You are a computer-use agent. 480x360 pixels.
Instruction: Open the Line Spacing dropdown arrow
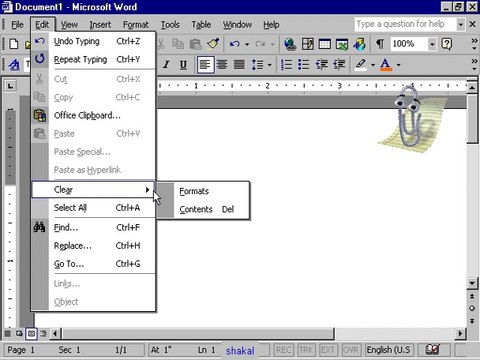pos(269,65)
